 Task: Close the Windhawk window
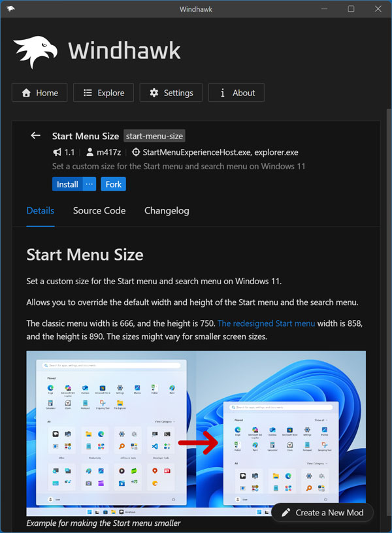click(378, 9)
